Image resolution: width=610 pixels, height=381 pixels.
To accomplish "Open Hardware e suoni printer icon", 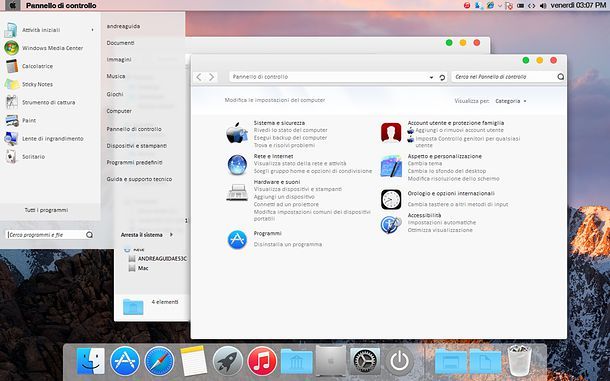I will [x=237, y=192].
